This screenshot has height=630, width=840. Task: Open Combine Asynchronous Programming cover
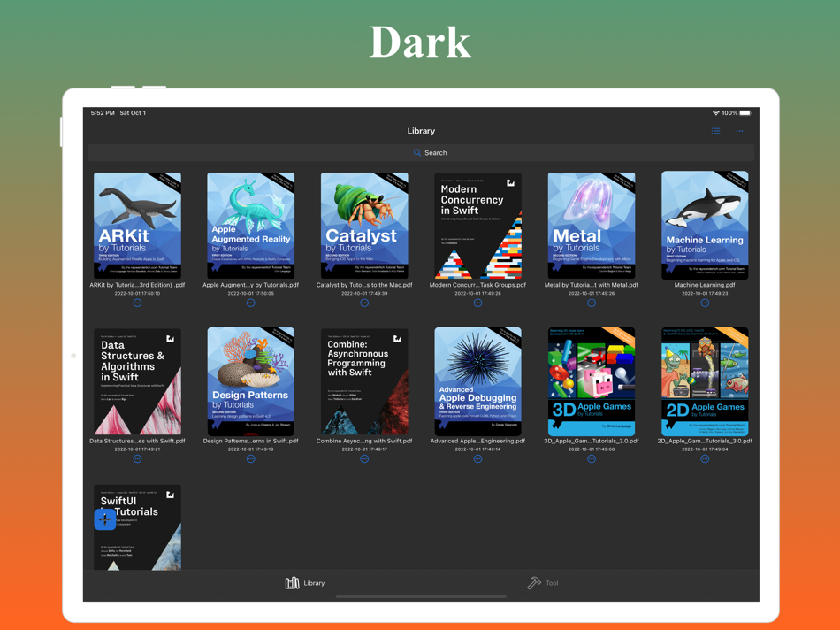point(364,381)
